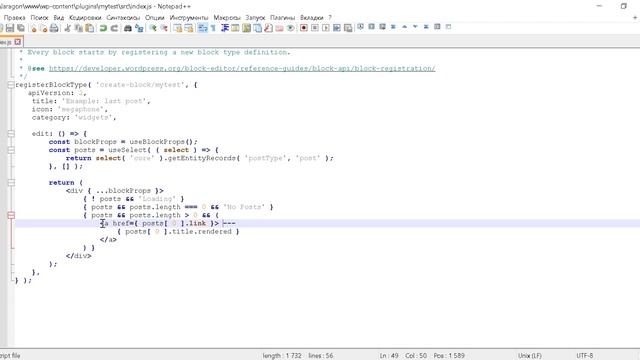This screenshot has width=640, height=360.
Task: Click the Save All toolbar icon
Action: 21,28
